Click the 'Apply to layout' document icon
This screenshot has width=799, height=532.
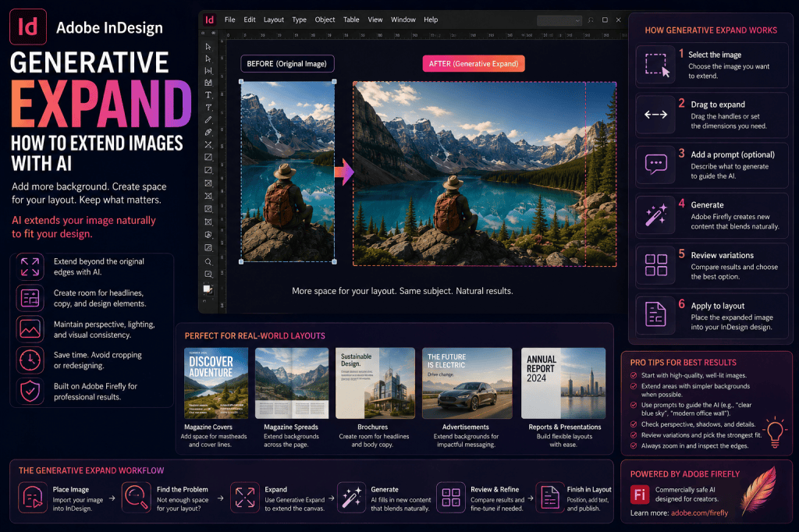pyautogui.click(x=655, y=314)
